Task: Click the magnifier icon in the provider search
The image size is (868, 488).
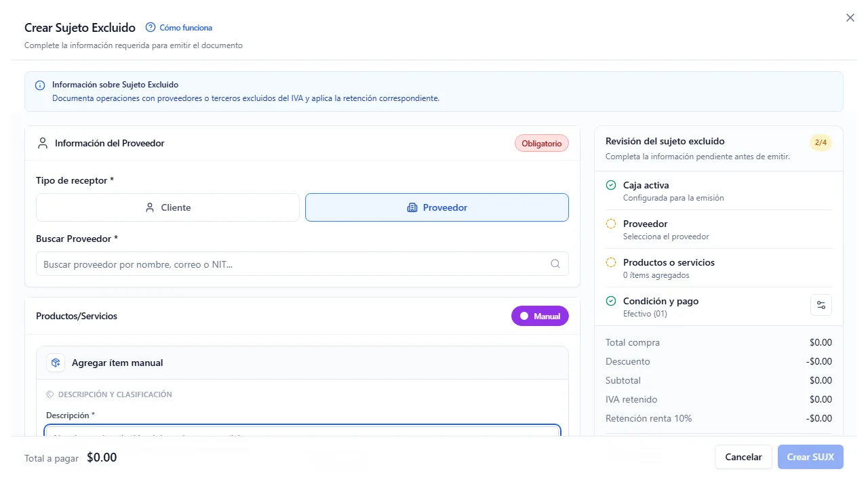Action: click(555, 264)
